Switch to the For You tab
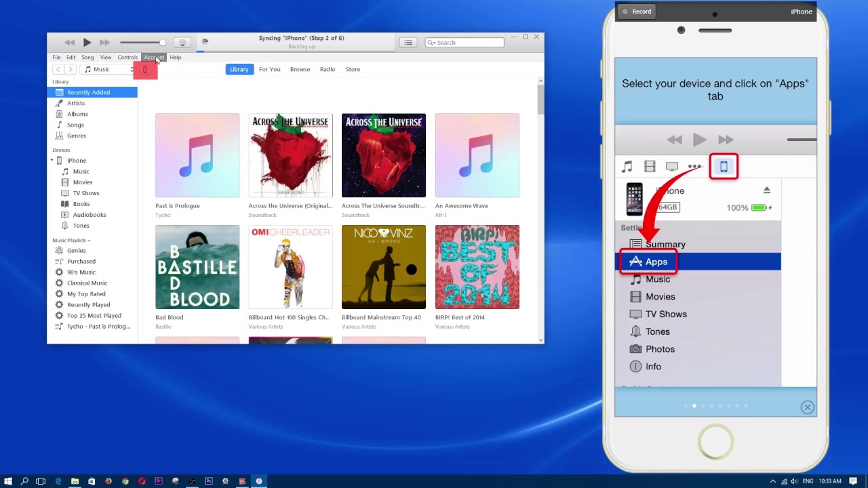The image size is (868, 488). [x=269, y=69]
